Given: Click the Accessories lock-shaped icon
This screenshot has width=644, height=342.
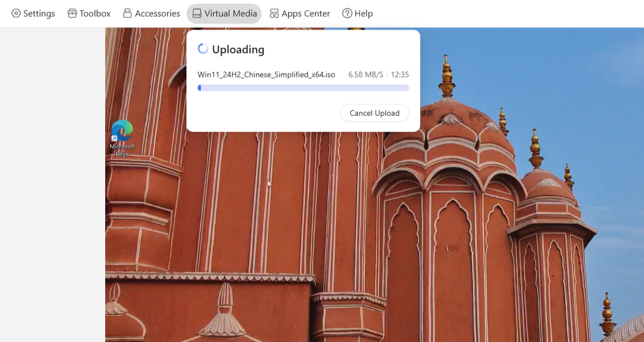Looking at the screenshot, I should click(127, 13).
